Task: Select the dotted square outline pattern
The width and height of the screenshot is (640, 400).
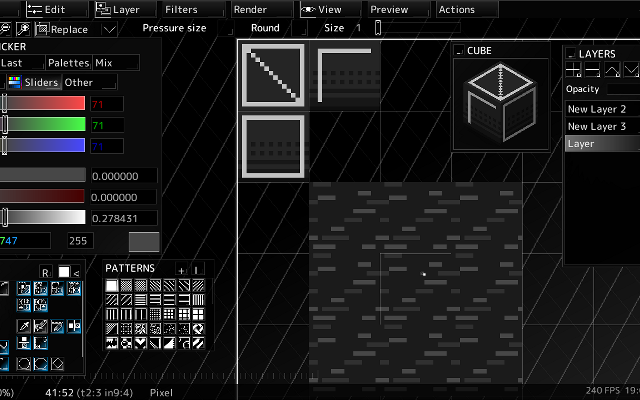Action: coord(126,329)
